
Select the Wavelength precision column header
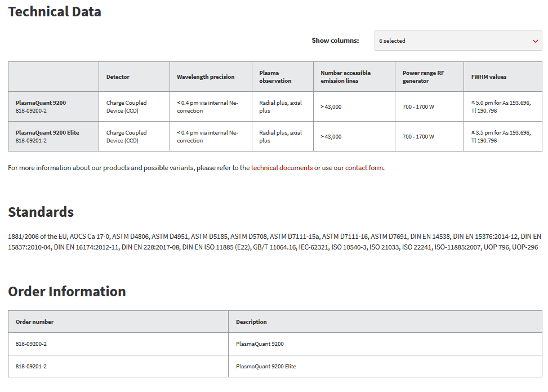[x=206, y=77]
